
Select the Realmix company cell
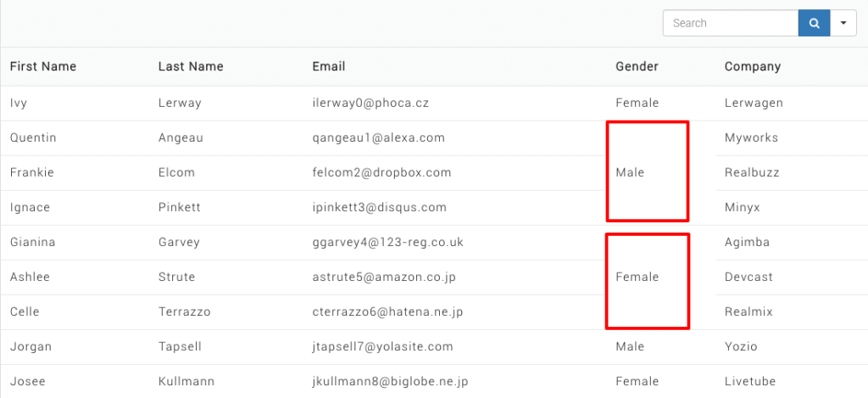(x=748, y=311)
